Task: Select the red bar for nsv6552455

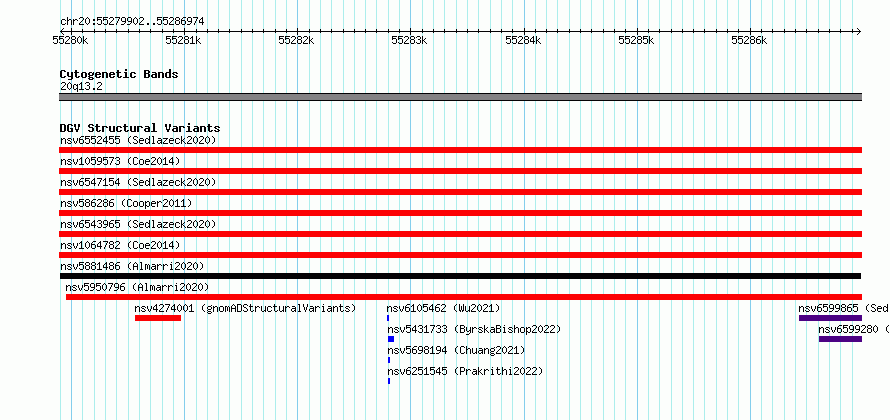Action: point(460,150)
